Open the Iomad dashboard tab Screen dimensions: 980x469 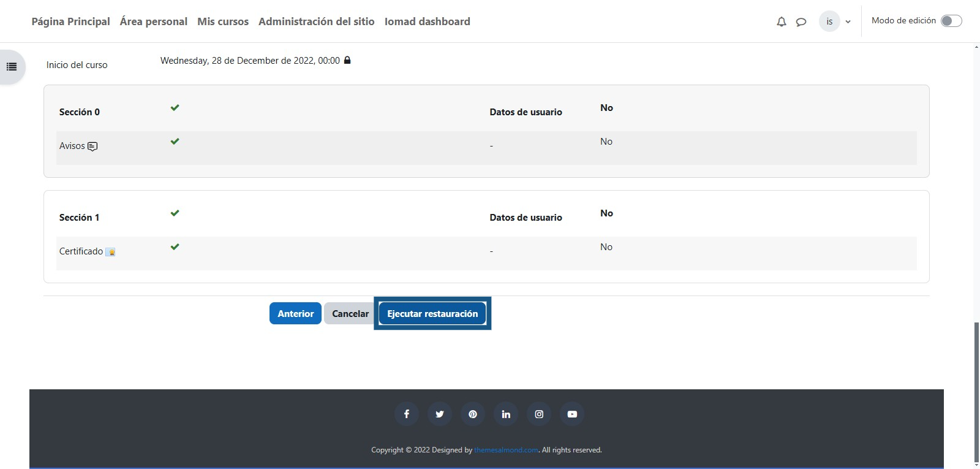[427, 21]
